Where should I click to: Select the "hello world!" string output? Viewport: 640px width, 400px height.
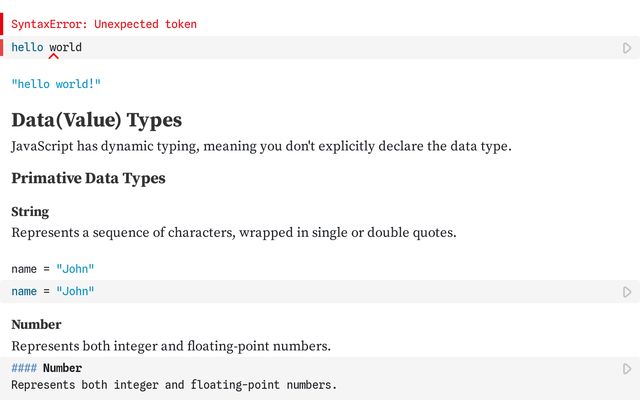(x=56, y=85)
